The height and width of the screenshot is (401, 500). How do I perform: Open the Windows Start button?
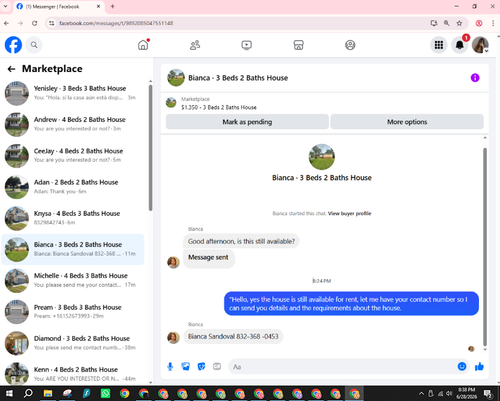coord(9,393)
